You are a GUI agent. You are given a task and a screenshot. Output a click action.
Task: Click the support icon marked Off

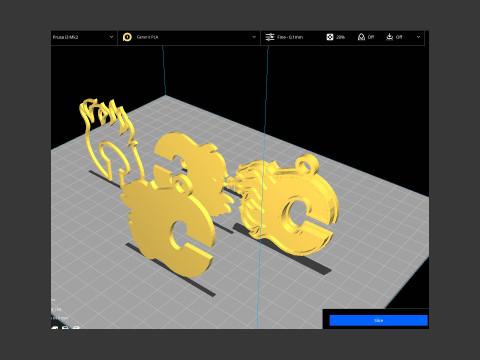(361, 37)
